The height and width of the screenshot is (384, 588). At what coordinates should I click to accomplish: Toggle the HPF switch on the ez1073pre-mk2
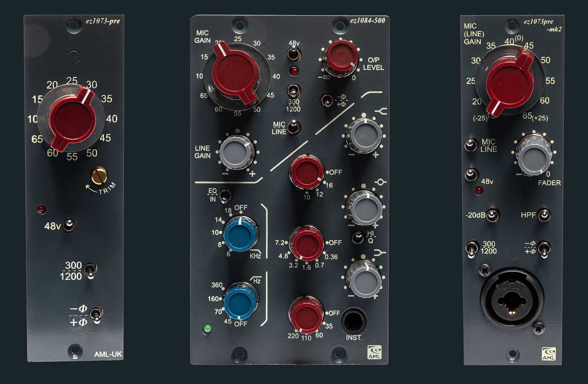pos(544,215)
